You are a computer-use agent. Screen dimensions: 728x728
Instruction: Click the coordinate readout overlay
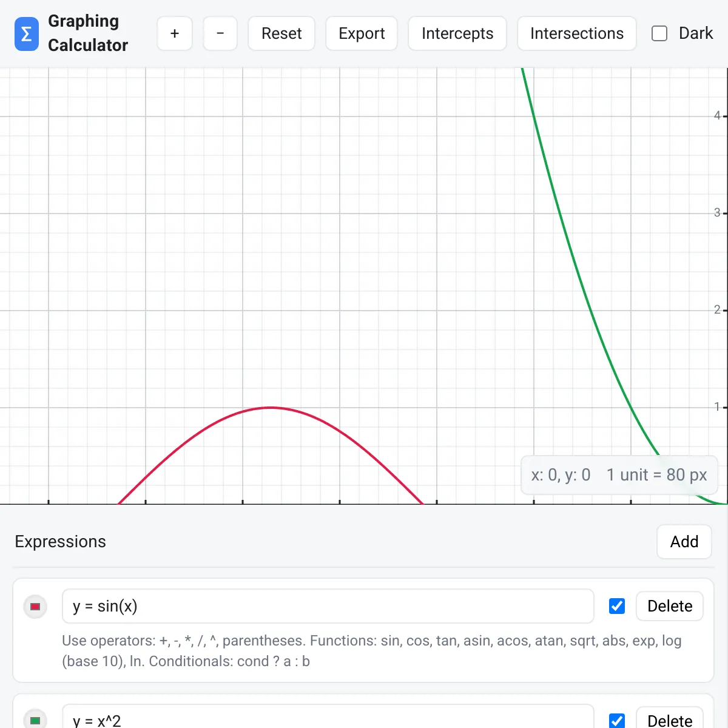(x=619, y=475)
